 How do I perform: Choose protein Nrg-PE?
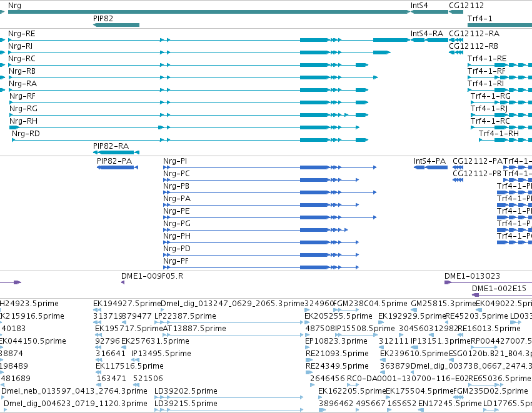176,211
